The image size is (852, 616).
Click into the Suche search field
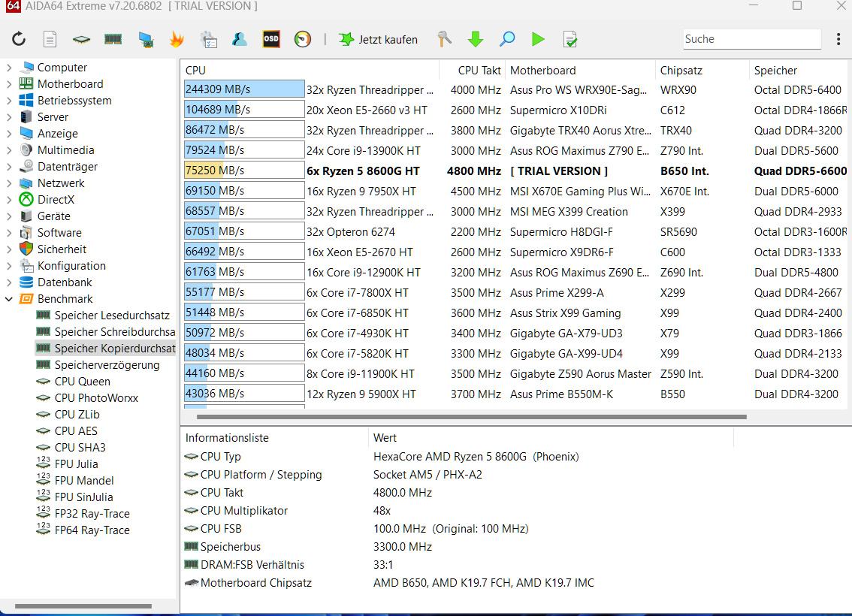tap(752, 39)
